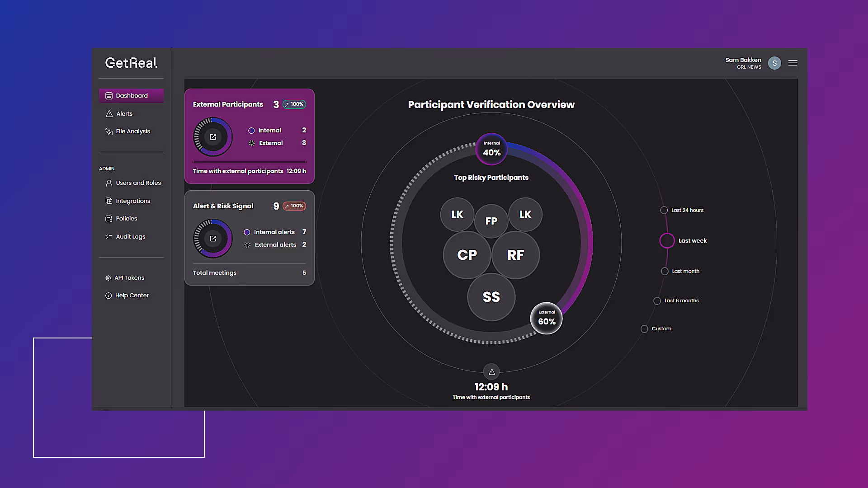
Task: Click the SS risky participant bubble
Action: click(491, 297)
